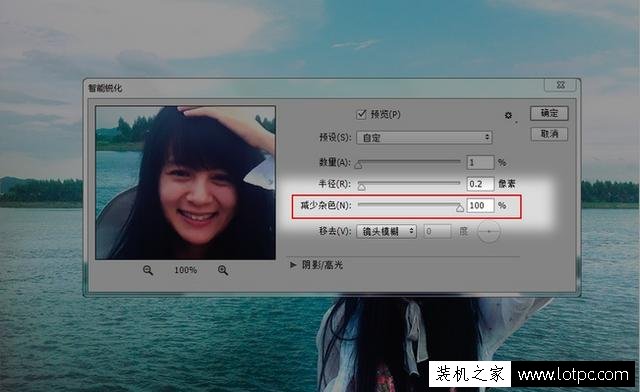Open the 预设(S) preset dropdown
The image size is (640, 392).
click(x=424, y=138)
